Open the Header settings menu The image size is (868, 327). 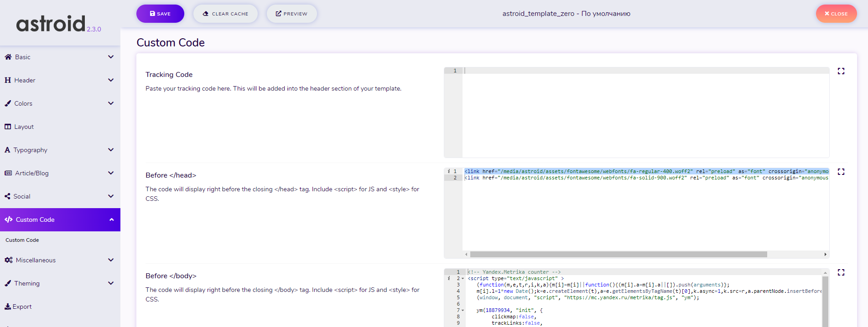pyautogui.click(x=60, y=80)
